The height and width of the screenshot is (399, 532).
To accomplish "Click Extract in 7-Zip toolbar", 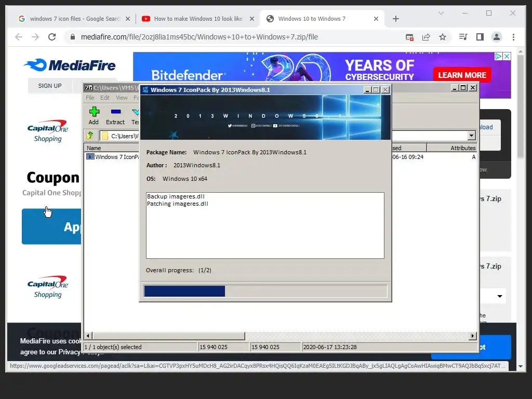I will point(115,116).
